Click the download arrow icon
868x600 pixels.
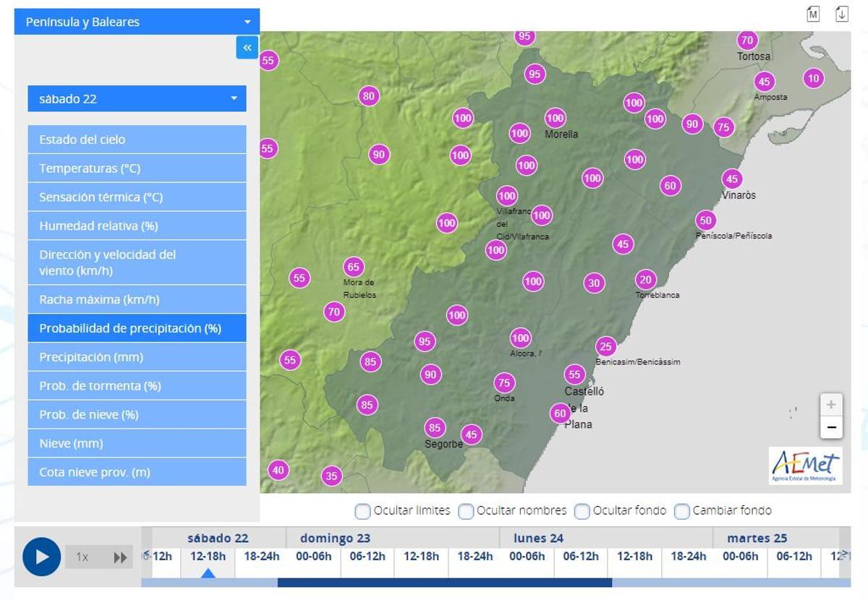841,14
